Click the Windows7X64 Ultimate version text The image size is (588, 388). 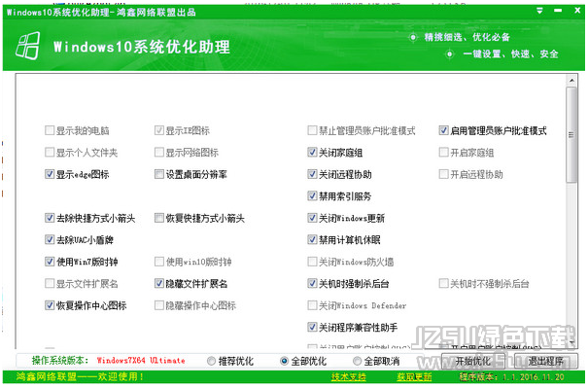[x=141, y=361]
